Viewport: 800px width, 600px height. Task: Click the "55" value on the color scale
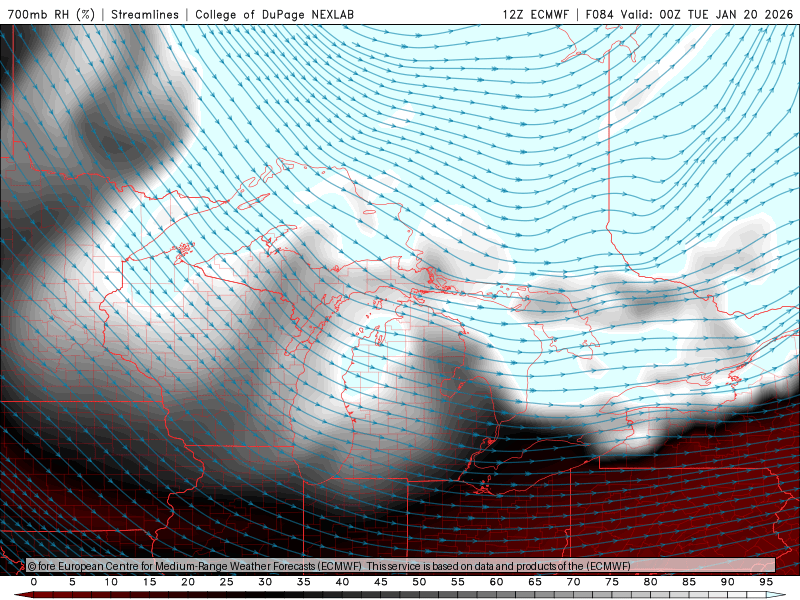[x=458, y=582]
